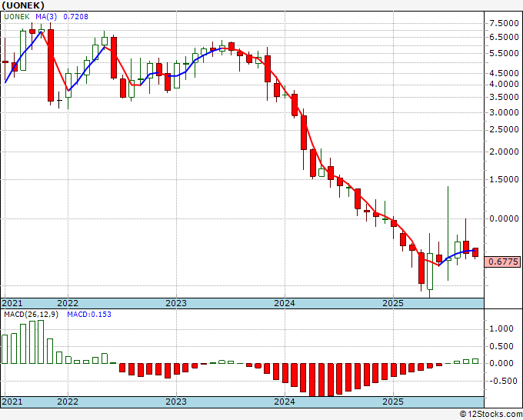Select the UONEK legend label
Screen dimensions: 523x420
(17, 16)
